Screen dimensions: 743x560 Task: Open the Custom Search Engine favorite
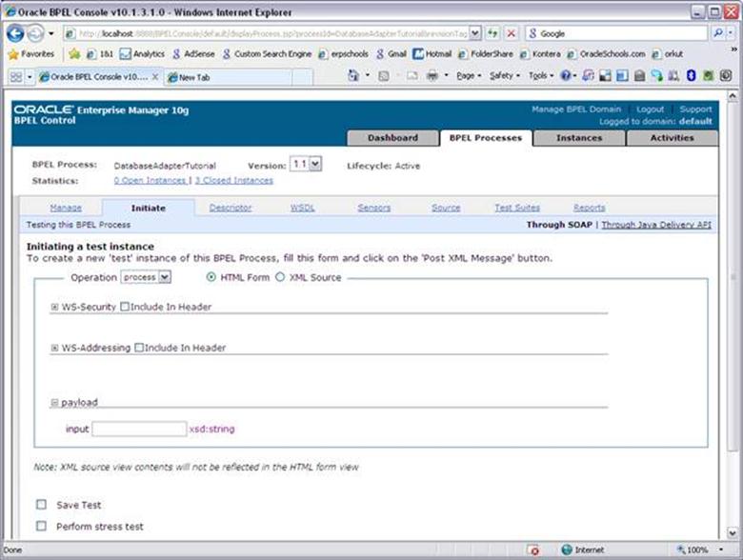[x=267, y=54]
